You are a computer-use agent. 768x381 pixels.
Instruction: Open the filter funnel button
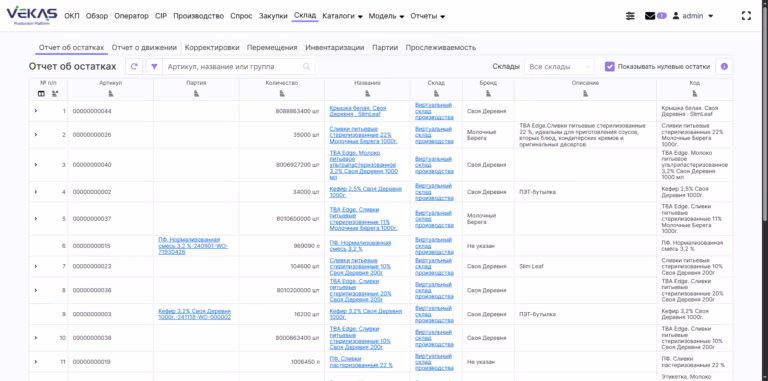154,67
